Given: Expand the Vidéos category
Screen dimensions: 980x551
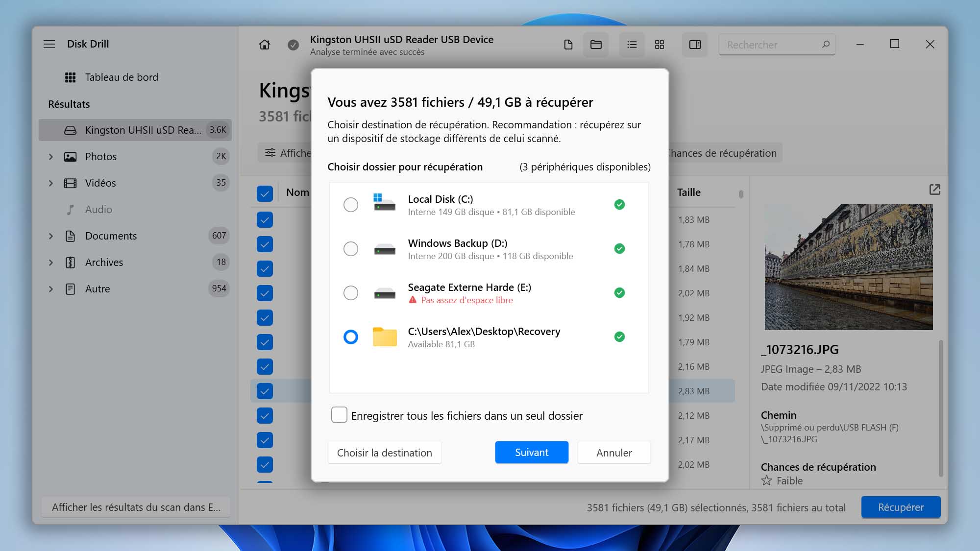Looking at the screenshot, I should (51, 183).
